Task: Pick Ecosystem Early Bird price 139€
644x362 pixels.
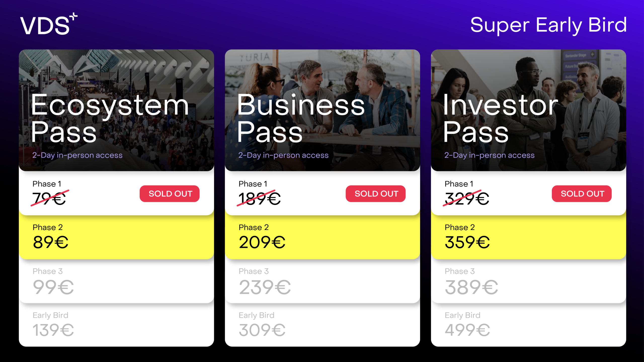Action: pyautogui.click(x=116, y=325)
